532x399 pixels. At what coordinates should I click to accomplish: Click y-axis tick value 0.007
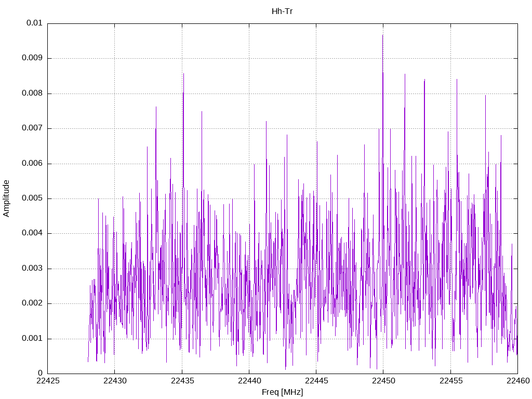(x=32, y=128)
